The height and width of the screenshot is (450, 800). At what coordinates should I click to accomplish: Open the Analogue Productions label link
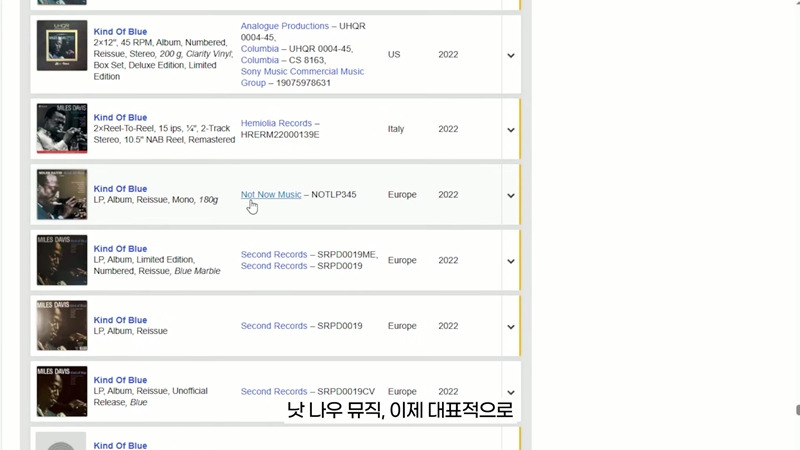pos(284,26)
